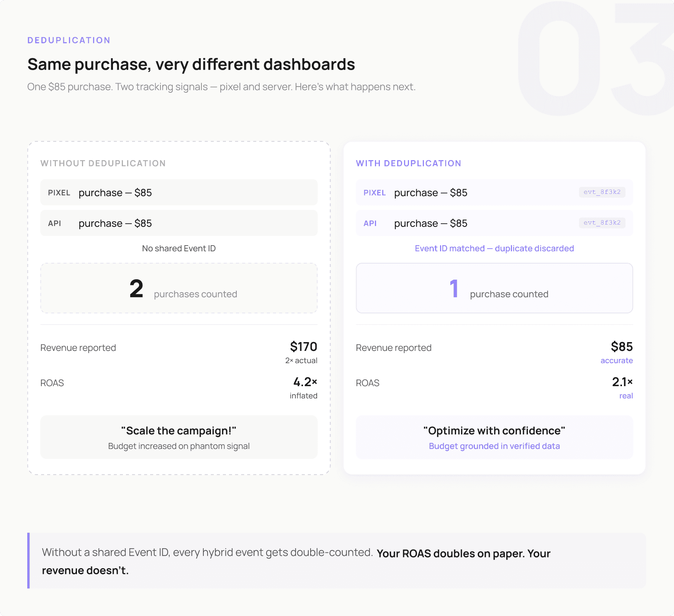Click the 'Optimize with confidence' callout

tap(494, 437)
